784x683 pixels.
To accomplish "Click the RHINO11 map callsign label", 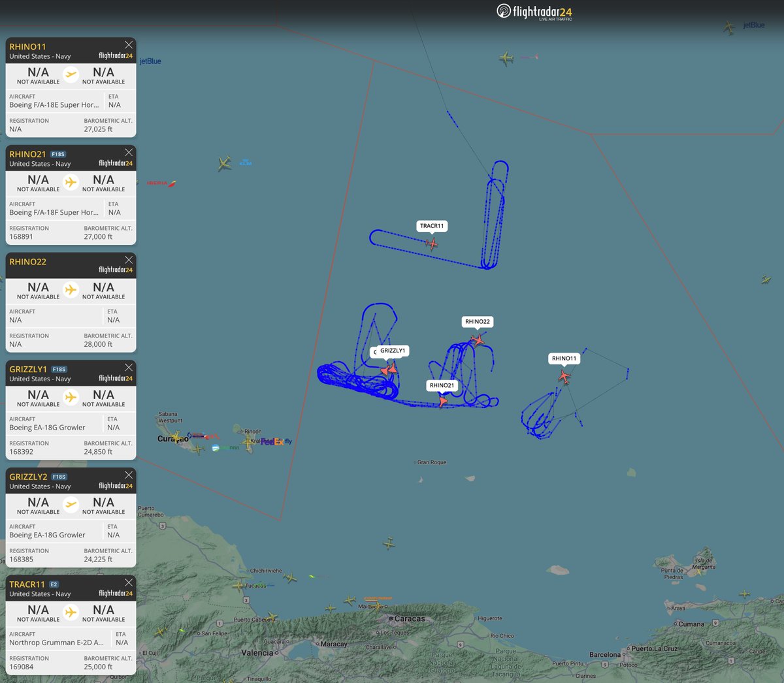I will click(x=564, y=358).
